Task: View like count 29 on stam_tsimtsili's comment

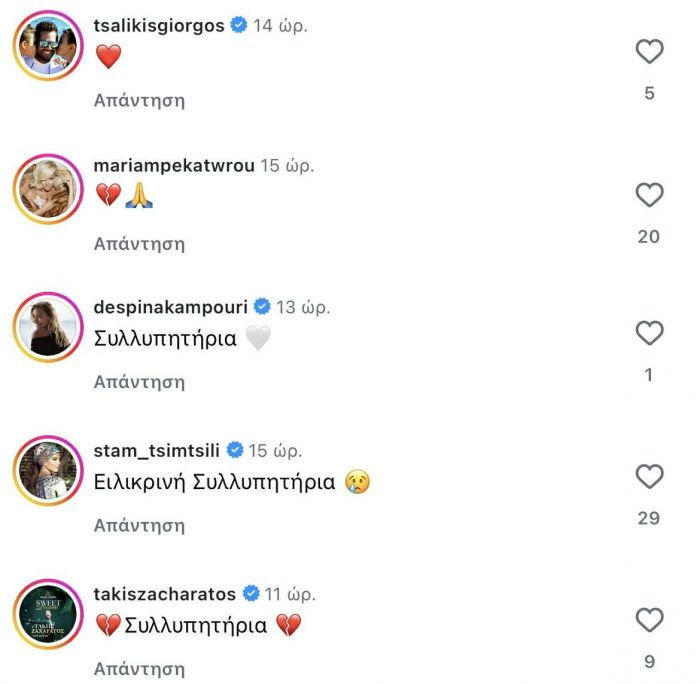Action: click(x=649, y=517)
